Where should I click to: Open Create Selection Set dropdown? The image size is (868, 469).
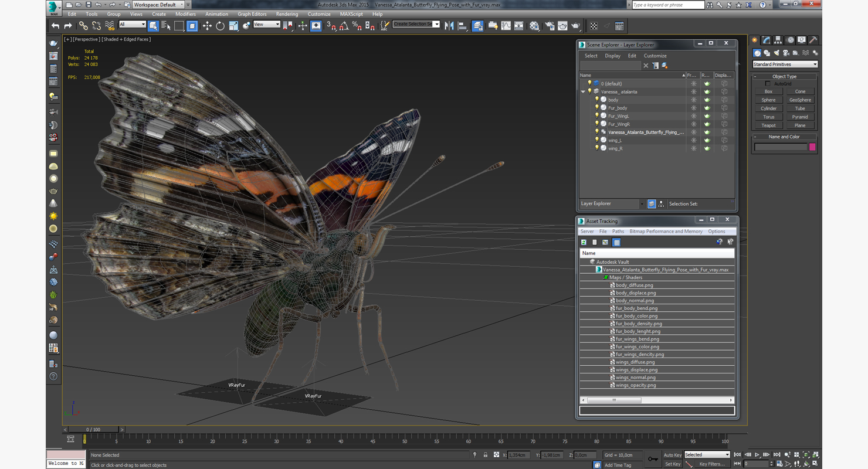(416, 25)
